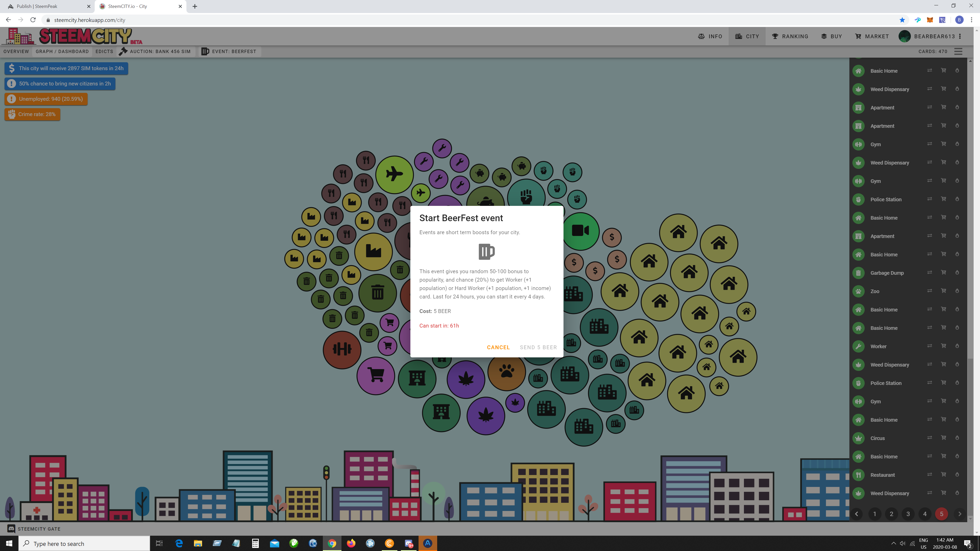Open the BEARBEAR613 three-dot user menu

pos(960,36)
